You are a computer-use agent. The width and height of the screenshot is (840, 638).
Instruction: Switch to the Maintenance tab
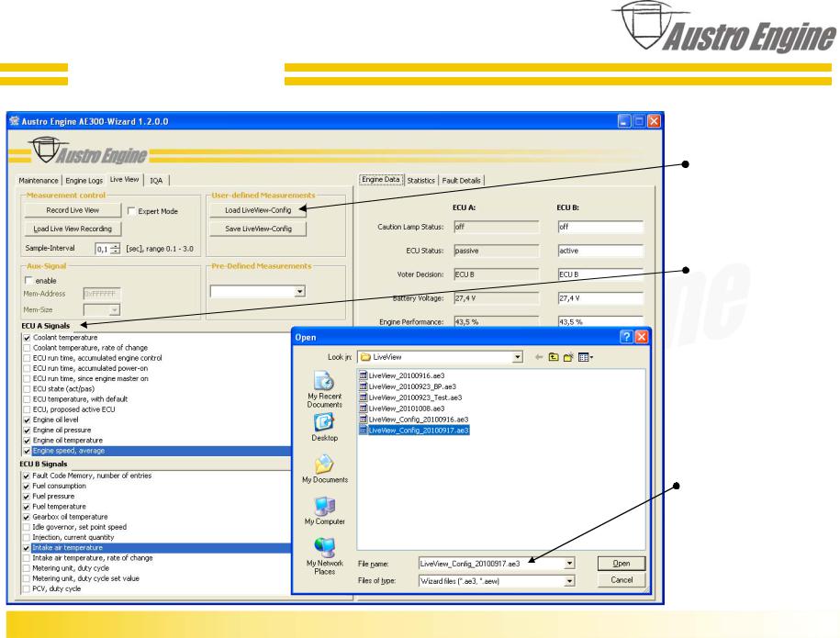39,181
